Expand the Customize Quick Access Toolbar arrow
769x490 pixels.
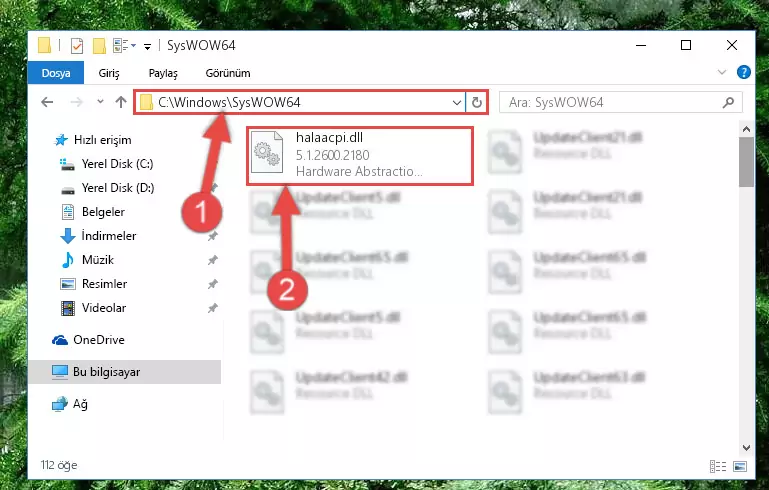pos(147,47)
